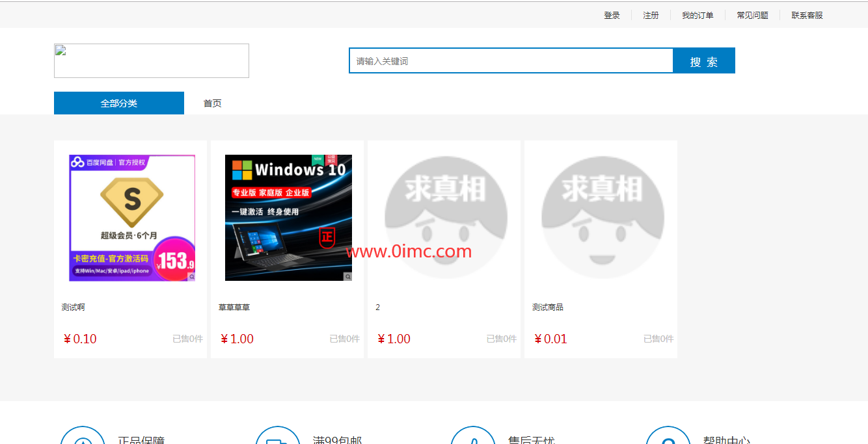
Task: Click the 帮助中心 label
Action: (x=727, y=440)
